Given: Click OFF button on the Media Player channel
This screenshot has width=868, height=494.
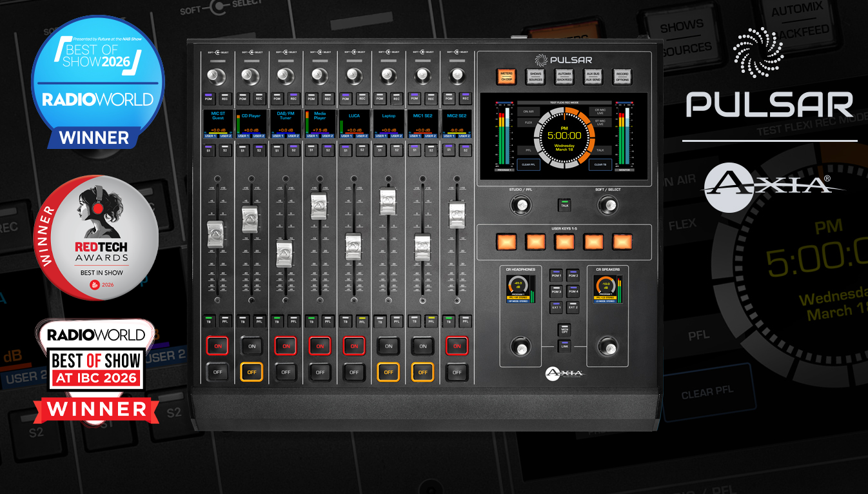Looking at the screenshot, I should click(320, 372).
